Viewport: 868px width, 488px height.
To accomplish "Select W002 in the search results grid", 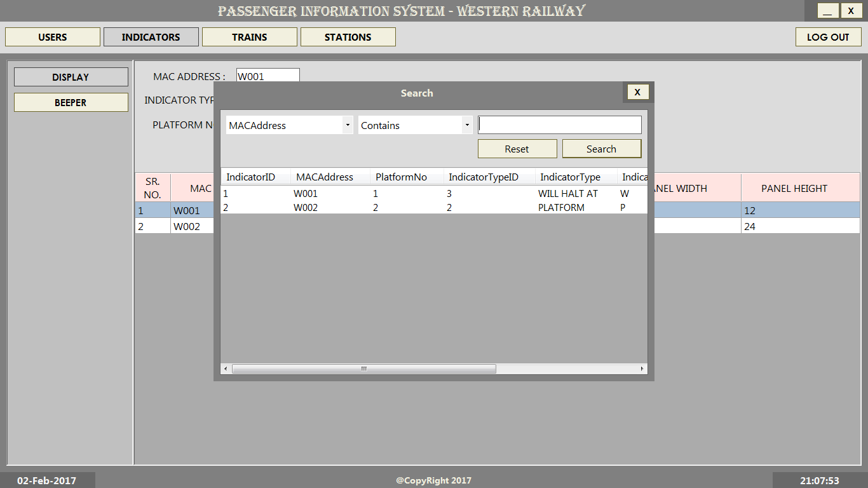I will click(x=306, y=208).
